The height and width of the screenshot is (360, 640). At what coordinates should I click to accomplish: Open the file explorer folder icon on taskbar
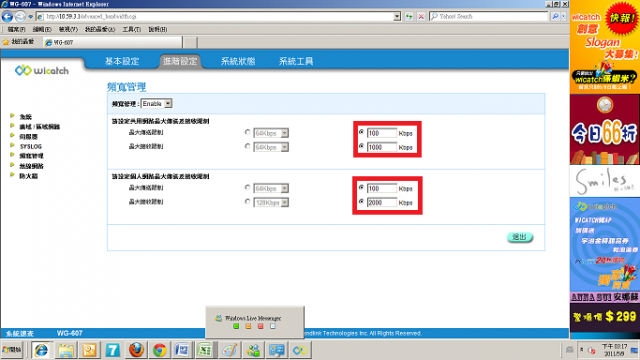65,350
